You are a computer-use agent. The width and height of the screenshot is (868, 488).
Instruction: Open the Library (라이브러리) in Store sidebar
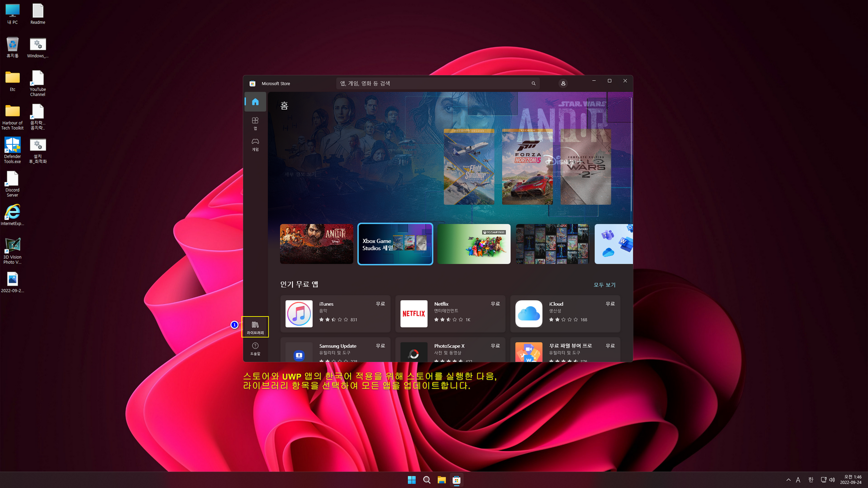point(255,327)
